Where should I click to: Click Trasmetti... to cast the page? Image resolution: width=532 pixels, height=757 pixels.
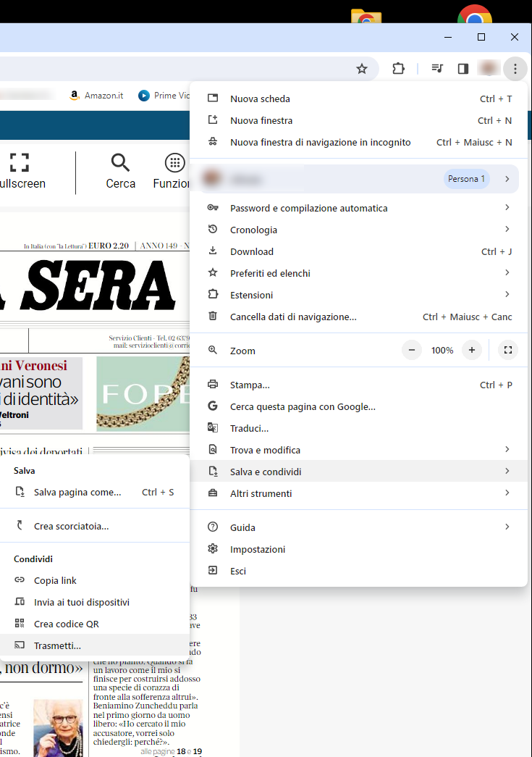[x=57, y=645]
